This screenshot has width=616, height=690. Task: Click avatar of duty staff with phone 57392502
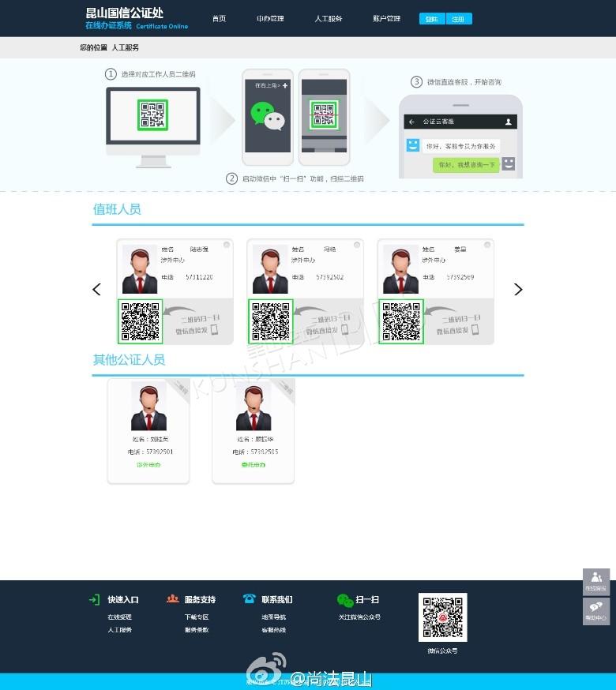tap(270, 269)
